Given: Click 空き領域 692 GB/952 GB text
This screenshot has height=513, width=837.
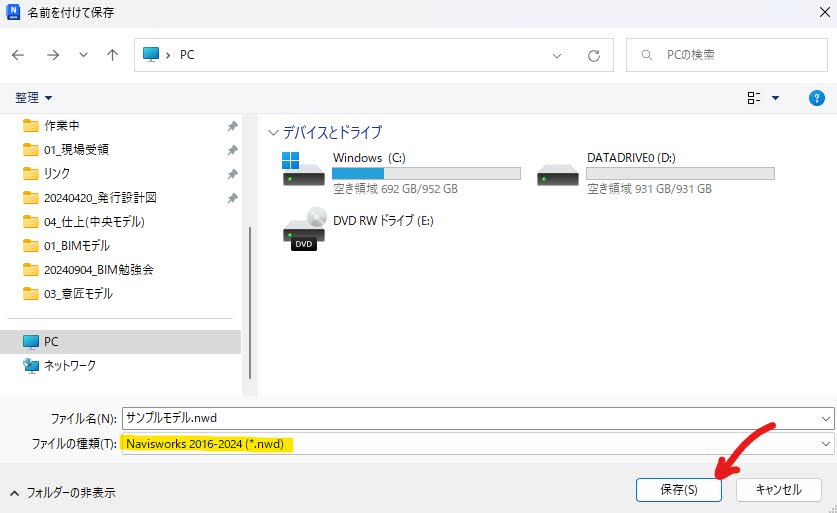Looking at the screenshot, I should [396, 188].
